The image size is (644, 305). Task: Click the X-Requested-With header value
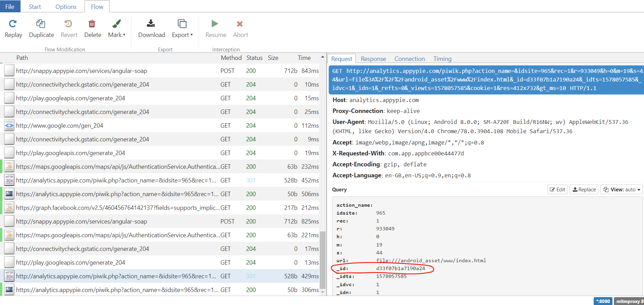426,153
